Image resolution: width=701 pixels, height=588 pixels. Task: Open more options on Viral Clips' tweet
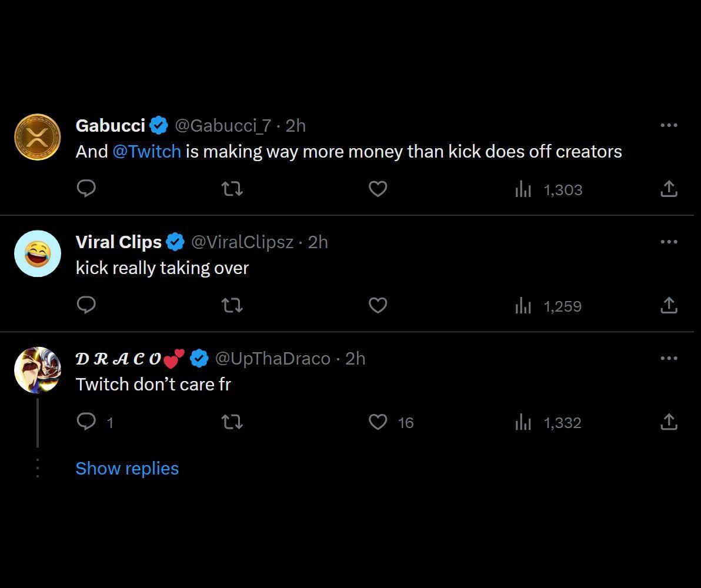[x=669, y=242]
